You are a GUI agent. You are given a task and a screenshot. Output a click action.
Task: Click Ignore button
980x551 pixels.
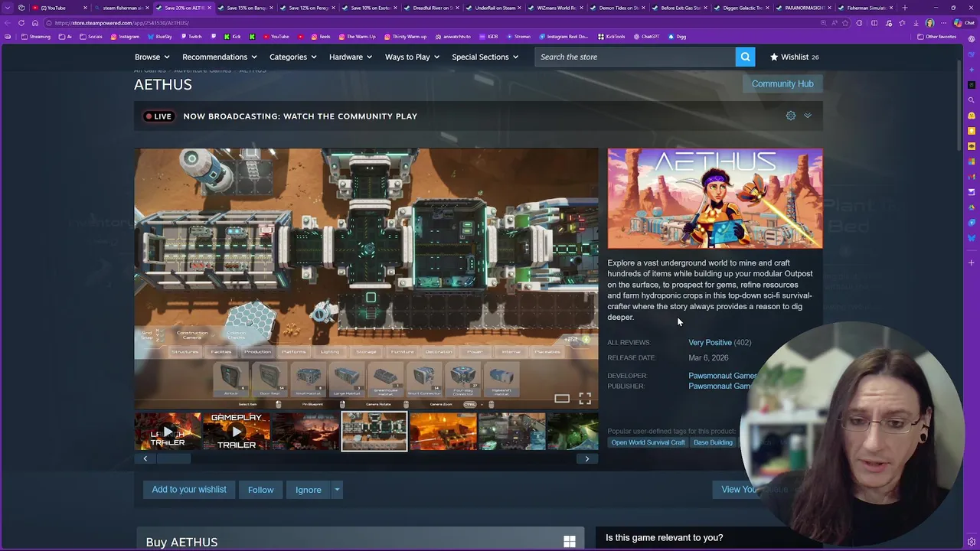[x=309, y=490]
